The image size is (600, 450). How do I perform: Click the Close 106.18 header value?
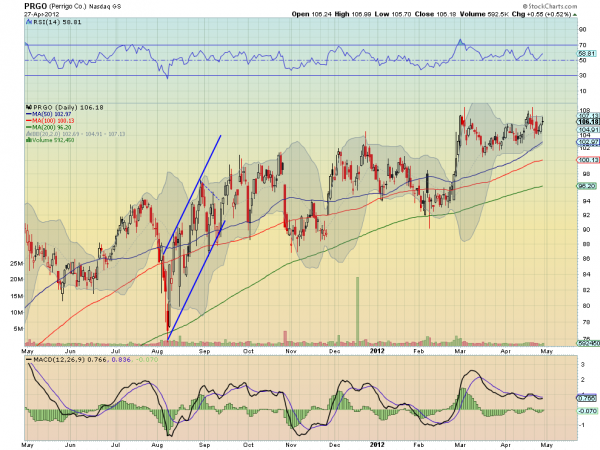435,14
